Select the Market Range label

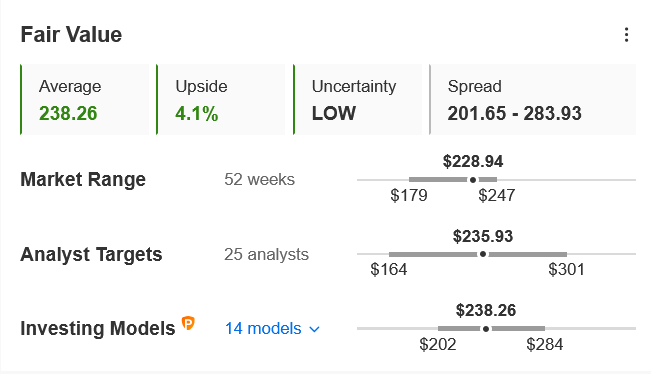[x=83, y=180]
